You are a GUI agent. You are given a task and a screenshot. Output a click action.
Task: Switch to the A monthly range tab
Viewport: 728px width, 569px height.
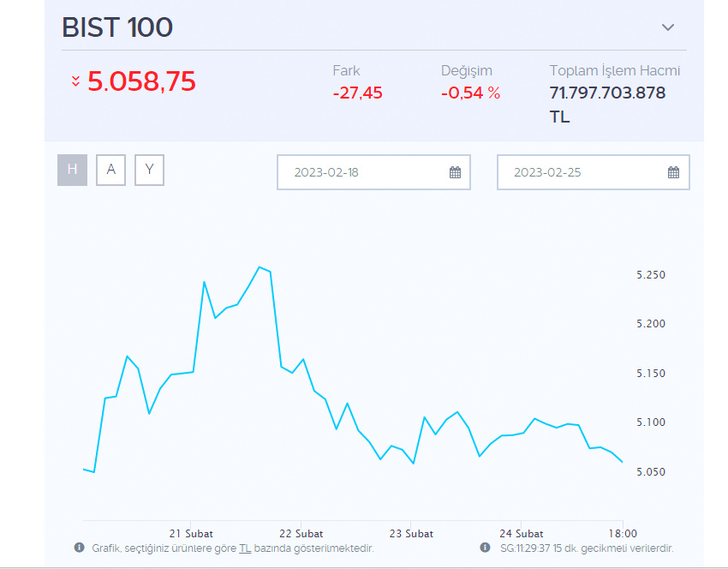111,170
